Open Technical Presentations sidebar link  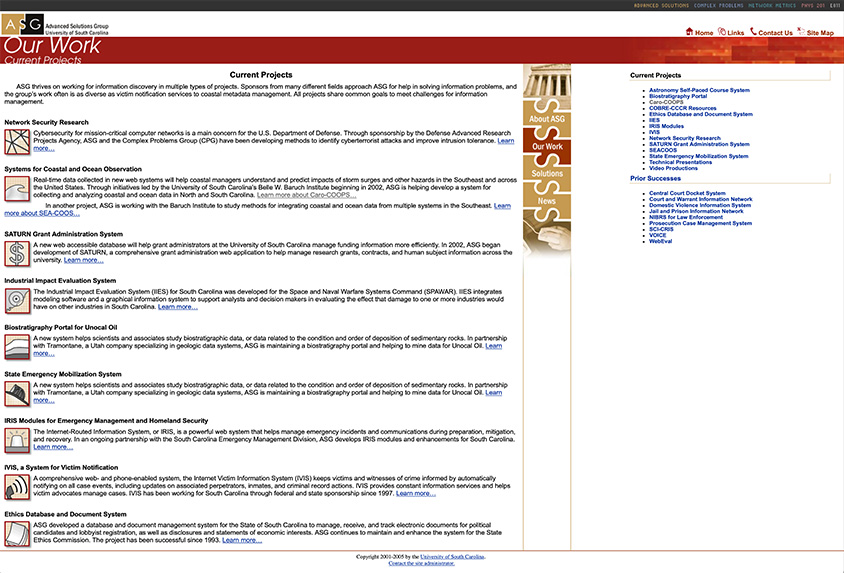(680, 162)
